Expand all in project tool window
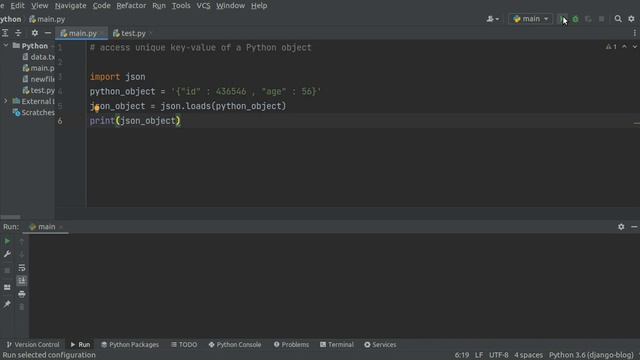 tap(5, 33)
